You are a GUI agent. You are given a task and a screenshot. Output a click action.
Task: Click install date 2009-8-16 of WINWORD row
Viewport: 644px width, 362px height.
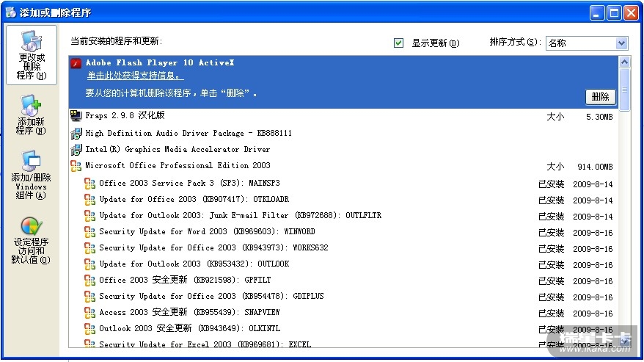tap(593, 234)
